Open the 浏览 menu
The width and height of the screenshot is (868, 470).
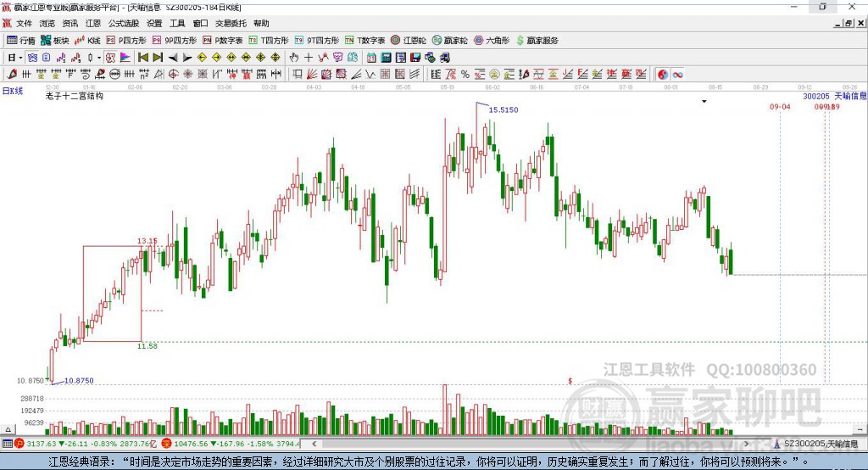(x=47, y=23)
